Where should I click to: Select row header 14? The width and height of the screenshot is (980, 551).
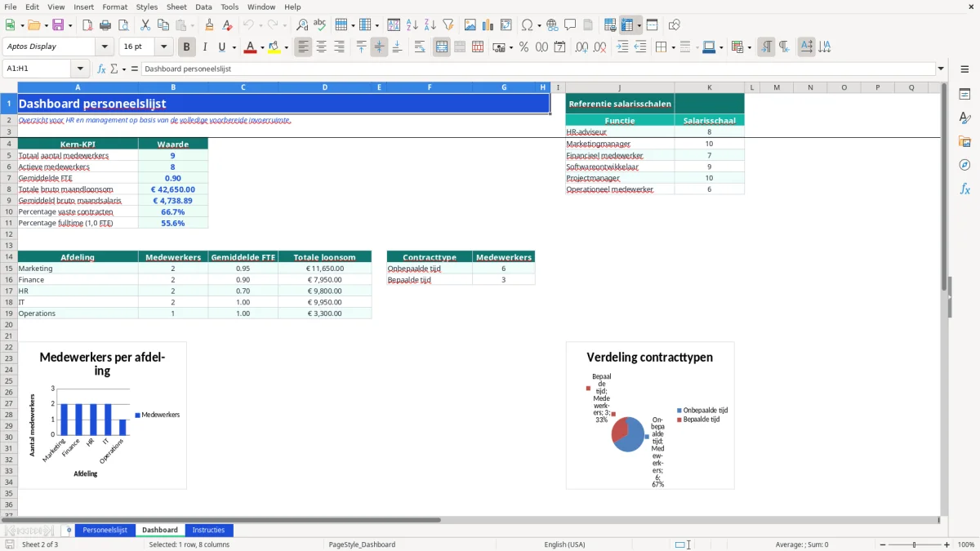pos(9,257)
